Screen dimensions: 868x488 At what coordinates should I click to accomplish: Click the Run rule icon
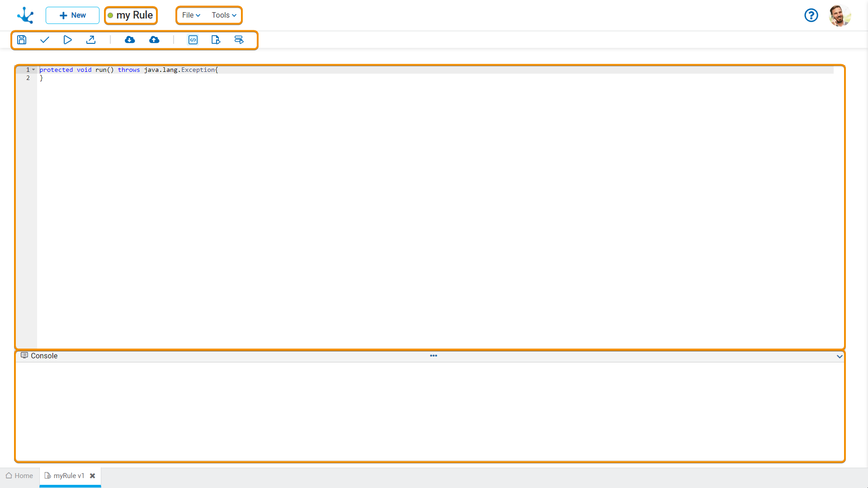tap(67, 39)
